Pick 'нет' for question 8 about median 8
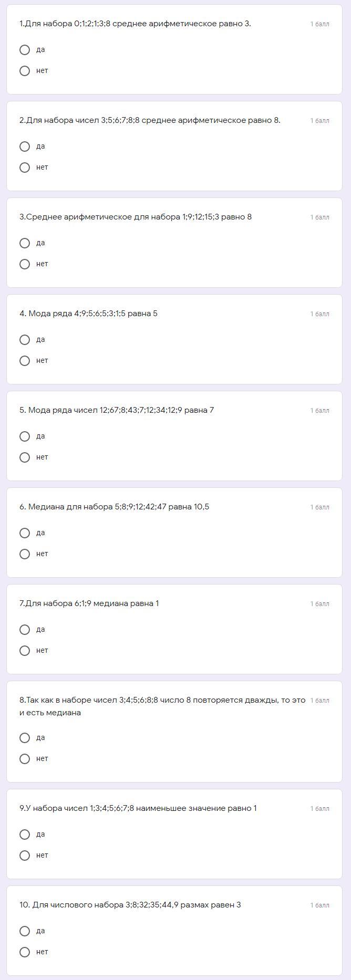The width and height of the screenshot is (351, 980). pyautogui.click(x=25, y=759)
